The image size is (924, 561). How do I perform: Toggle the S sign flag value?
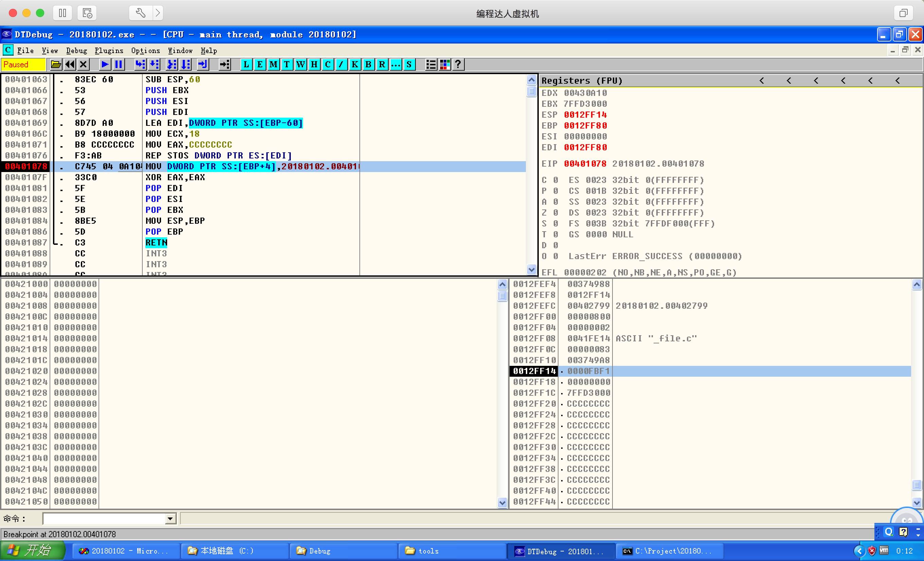(555, 224)
